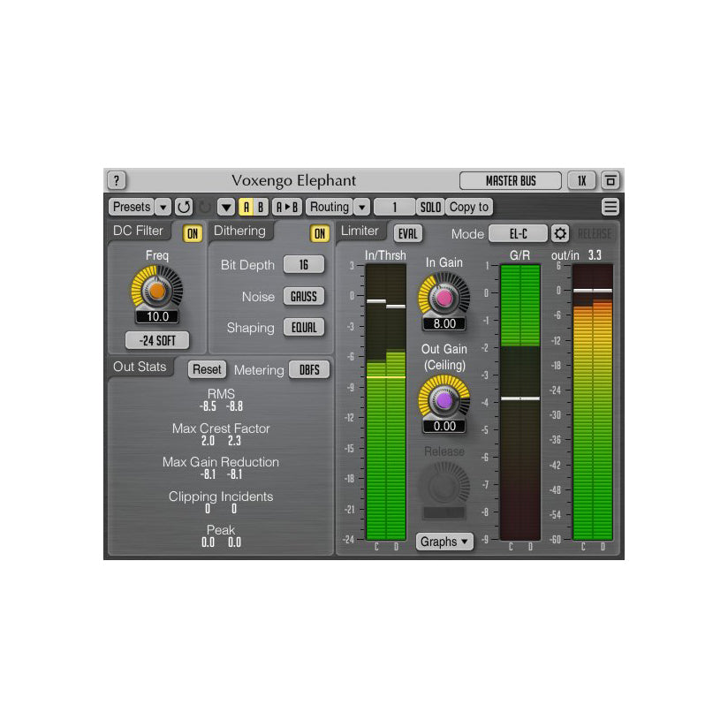Open the EL-C mode selector

(x=517, y=233)
